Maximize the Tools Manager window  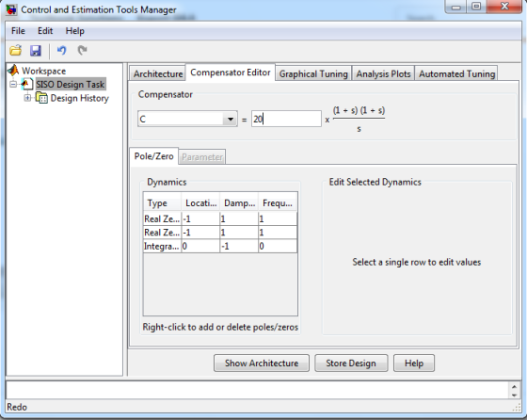click(476, 7)
